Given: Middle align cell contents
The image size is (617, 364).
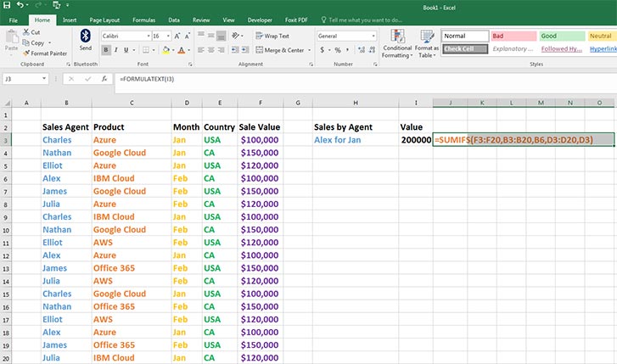Looking at the screenshot, I should point(211,36).
